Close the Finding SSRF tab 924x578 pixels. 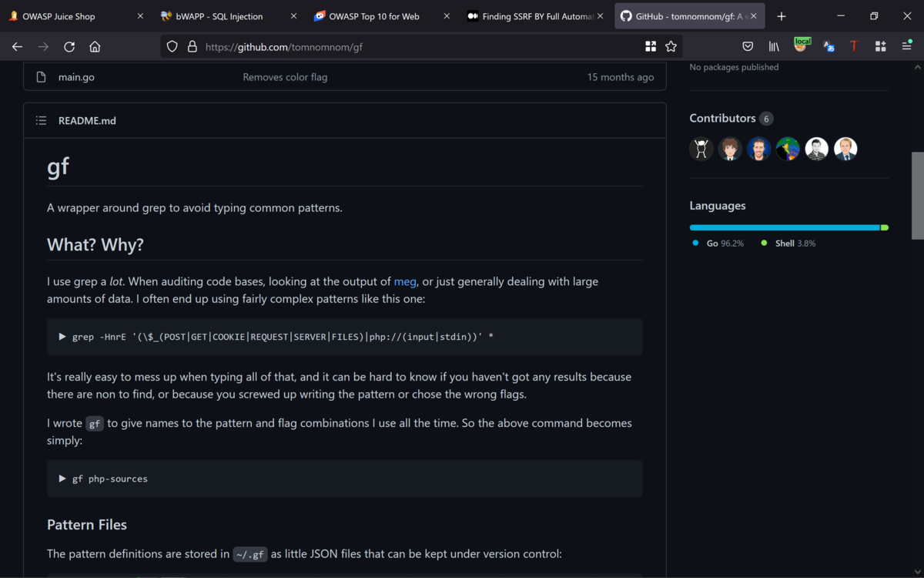pos(600,16)
